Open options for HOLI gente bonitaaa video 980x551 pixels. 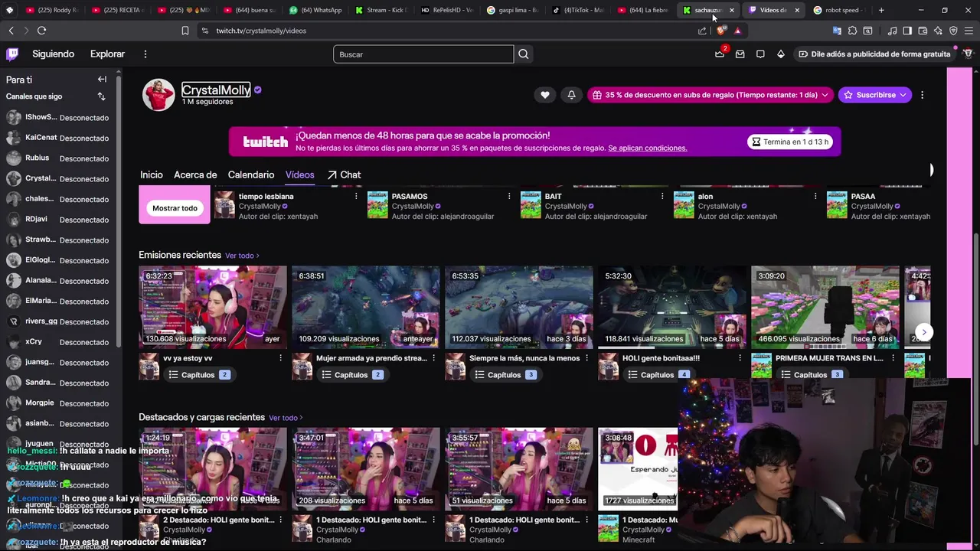(x=740, y=358)
